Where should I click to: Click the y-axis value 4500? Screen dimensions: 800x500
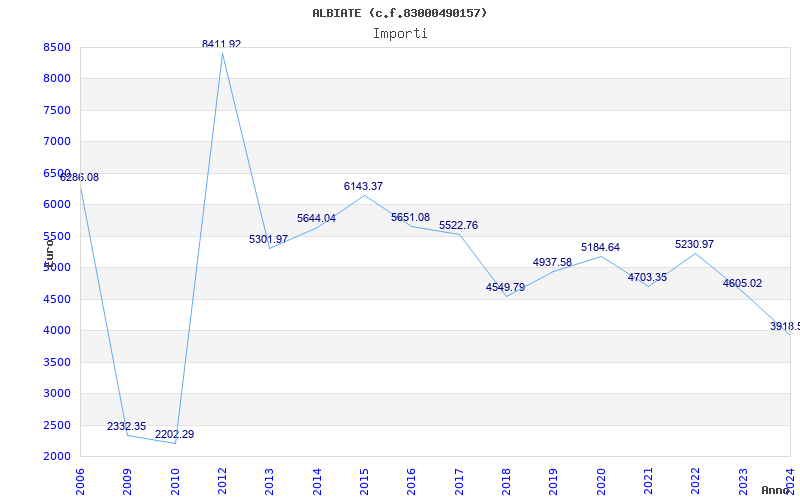pyautogui.click(x=57, y=299)
